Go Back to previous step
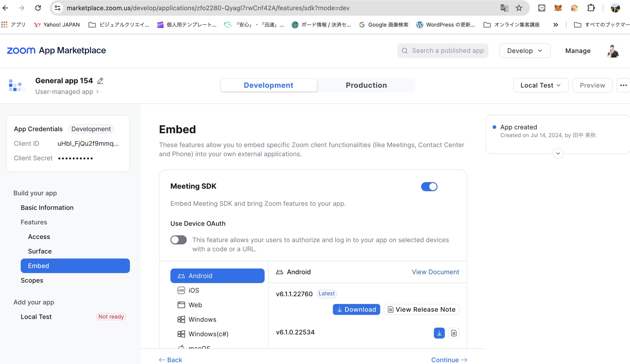Image resolution: width=630 pixels, height=364 pixels. (171, 360)
